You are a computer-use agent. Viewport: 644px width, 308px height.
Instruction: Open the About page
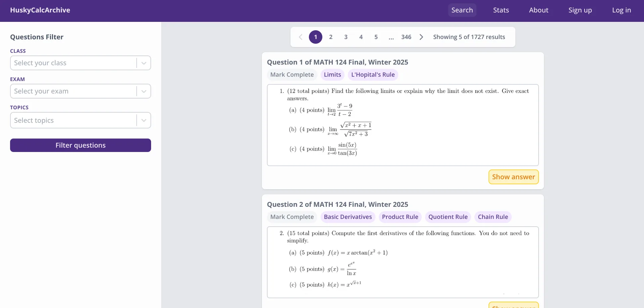(539, 10)
